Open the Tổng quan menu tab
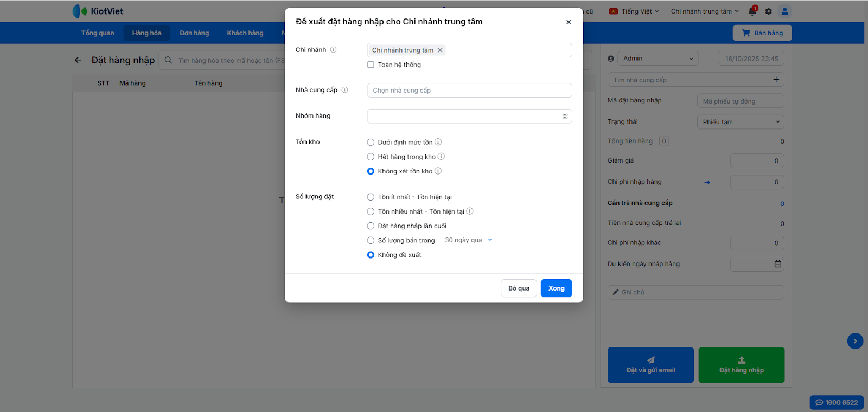 point(98,33)
